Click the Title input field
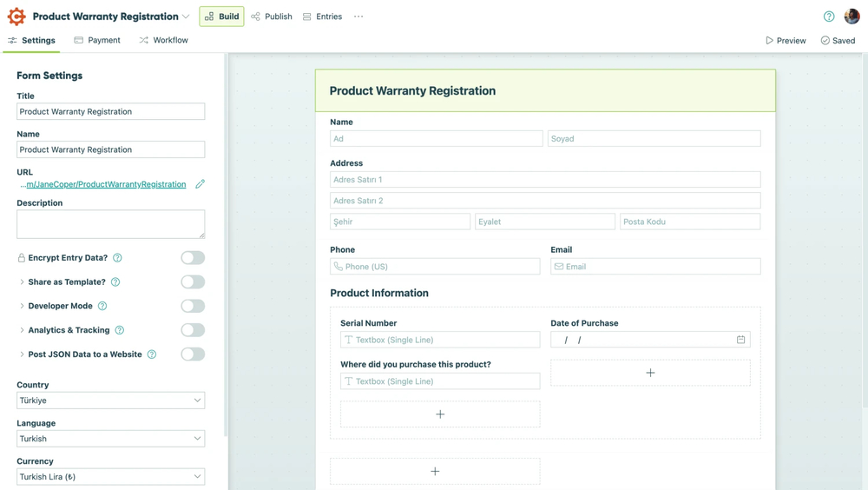Screen dimensions: 868x490 click(x=111, y=111)
